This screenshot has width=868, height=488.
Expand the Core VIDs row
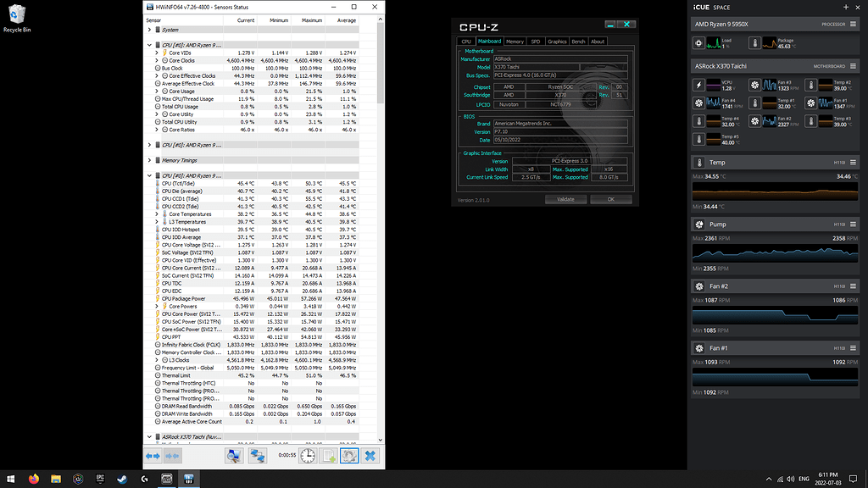(x=157, y=53)
